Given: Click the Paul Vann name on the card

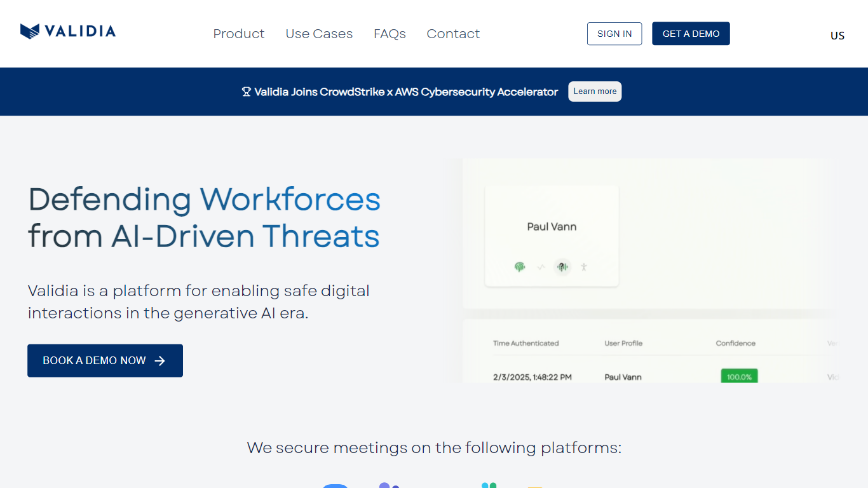Looking at the screenshot, I should 552,227.
